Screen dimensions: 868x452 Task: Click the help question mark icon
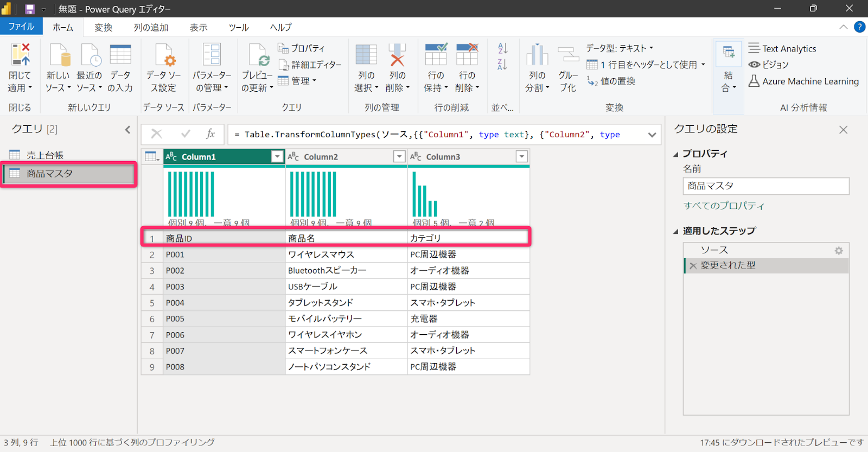pos(859,27)
